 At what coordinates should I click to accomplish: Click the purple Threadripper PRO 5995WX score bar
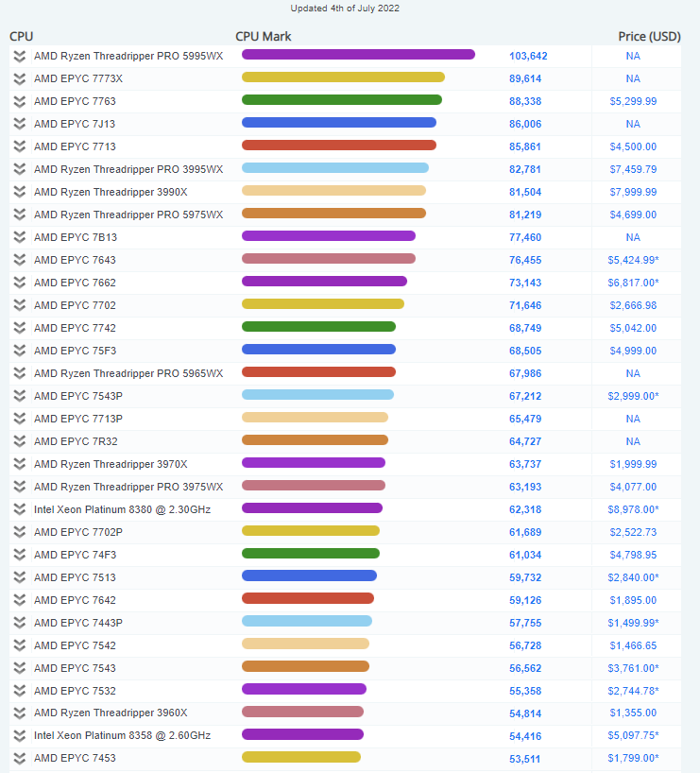(358, 54)
